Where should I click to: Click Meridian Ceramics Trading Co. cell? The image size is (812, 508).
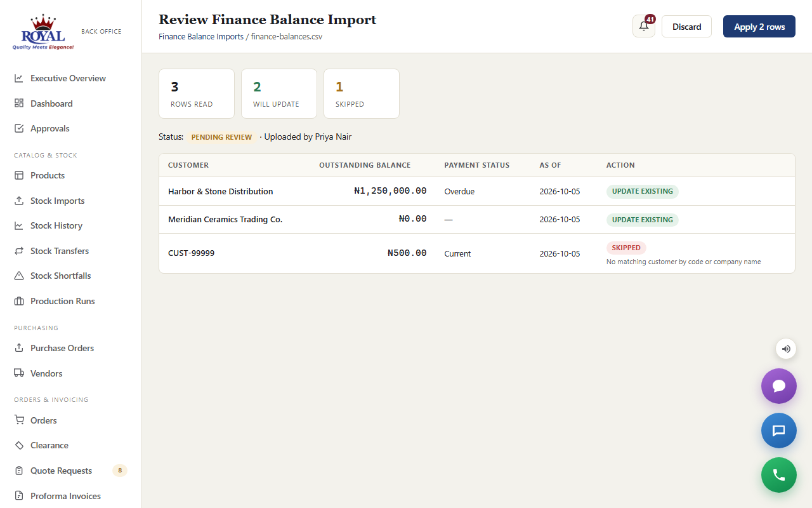point(225,219)
